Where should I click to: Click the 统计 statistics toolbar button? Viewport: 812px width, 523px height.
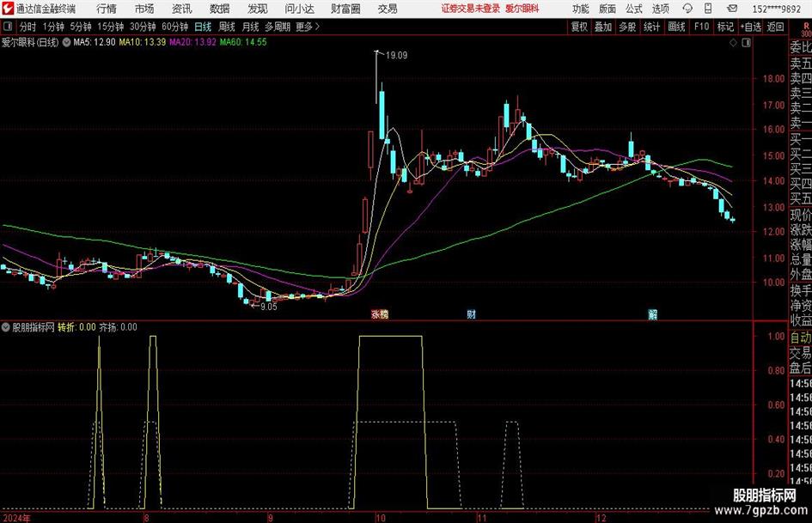pyautogui.click(x=652, y=27)
